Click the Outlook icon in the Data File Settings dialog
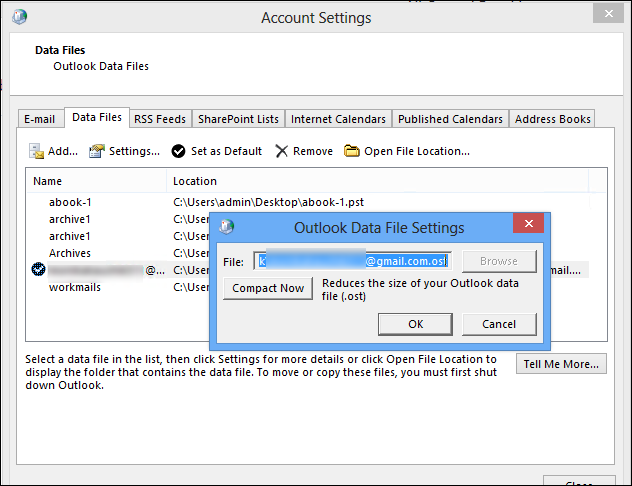Screen dimensions: 632x486 [x=227, y=227]
